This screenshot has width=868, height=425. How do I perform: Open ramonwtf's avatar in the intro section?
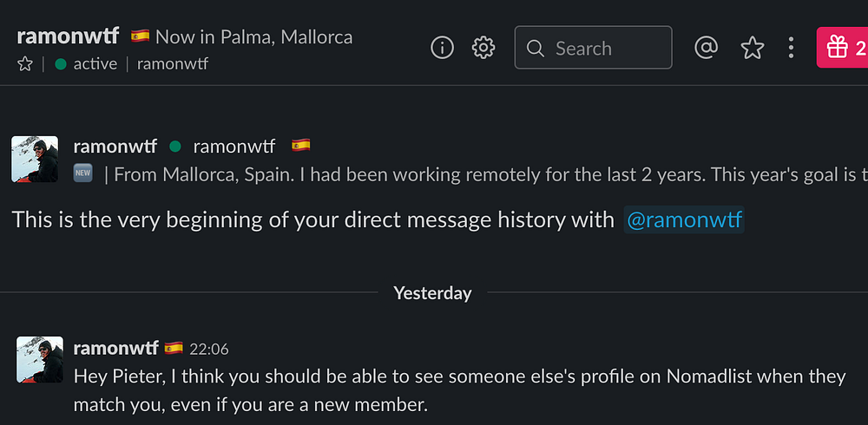click(35, 160)
